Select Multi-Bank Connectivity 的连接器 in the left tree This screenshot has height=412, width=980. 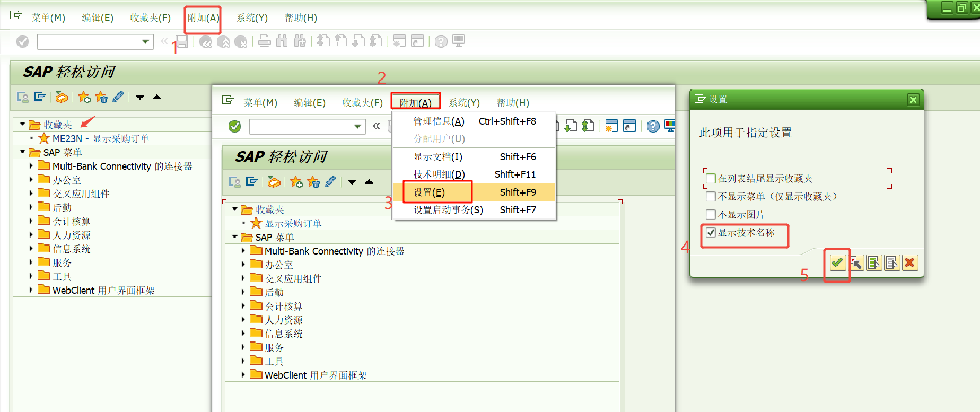122,166
